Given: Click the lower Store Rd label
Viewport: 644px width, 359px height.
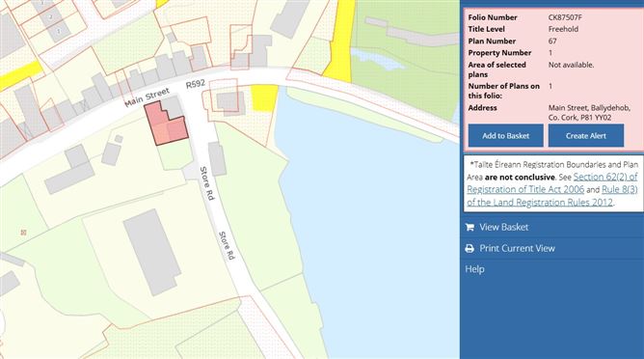Looking at the screenshot, I should click(227, 245).
